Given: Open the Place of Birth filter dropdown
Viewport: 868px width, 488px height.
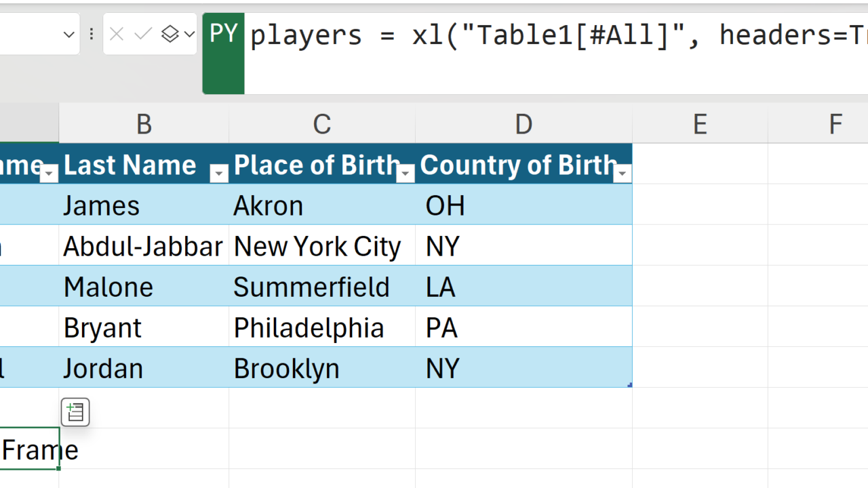Looking at the screenshot, I should click(406, 174).
